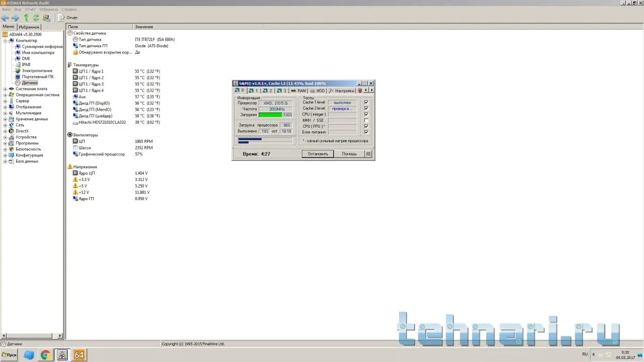The width and height of the screenshot is (644, 362).
Task: Click the Безопасность shield icon
Action: tap(12, 149)
